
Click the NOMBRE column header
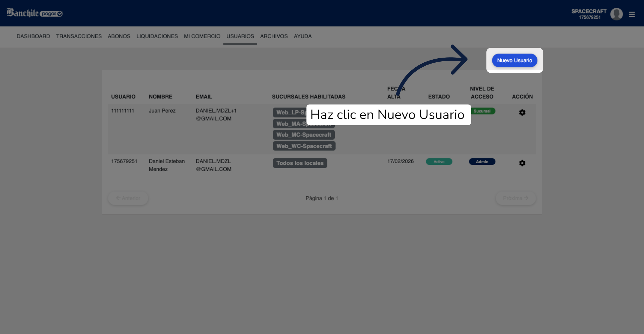(161, 97)
